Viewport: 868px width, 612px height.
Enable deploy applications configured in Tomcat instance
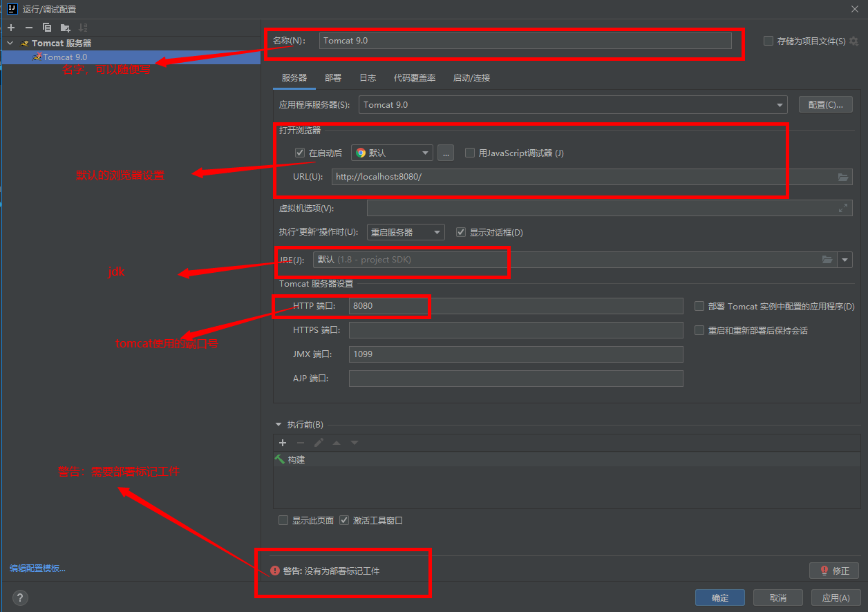pos(699,306)
